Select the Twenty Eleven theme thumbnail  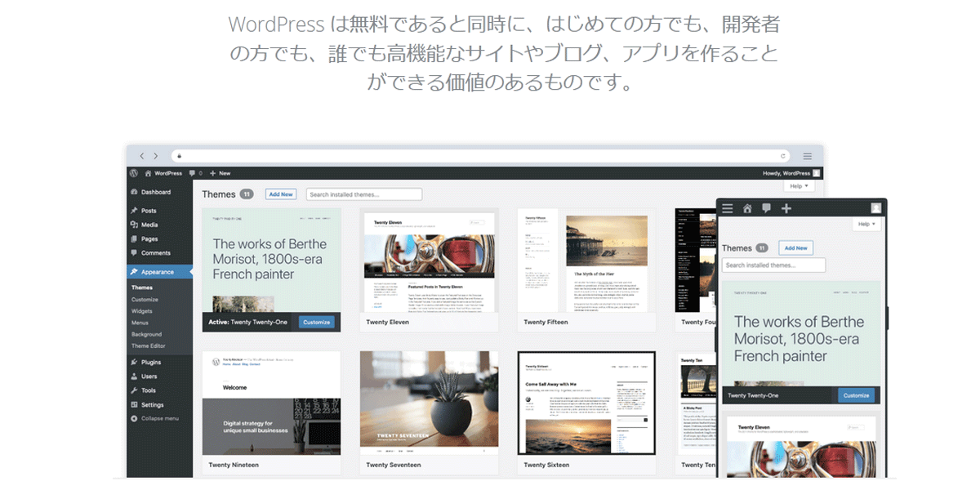click(429, 260)
